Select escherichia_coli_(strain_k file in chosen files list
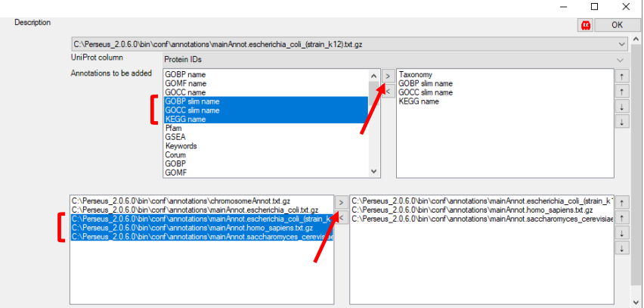644x308 pixels. [x=481, y=201]
